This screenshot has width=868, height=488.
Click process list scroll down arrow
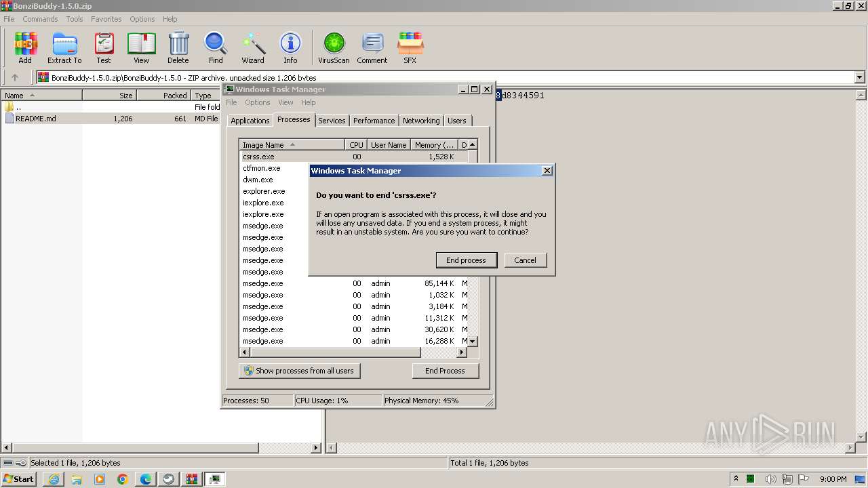tap(473, 342)
